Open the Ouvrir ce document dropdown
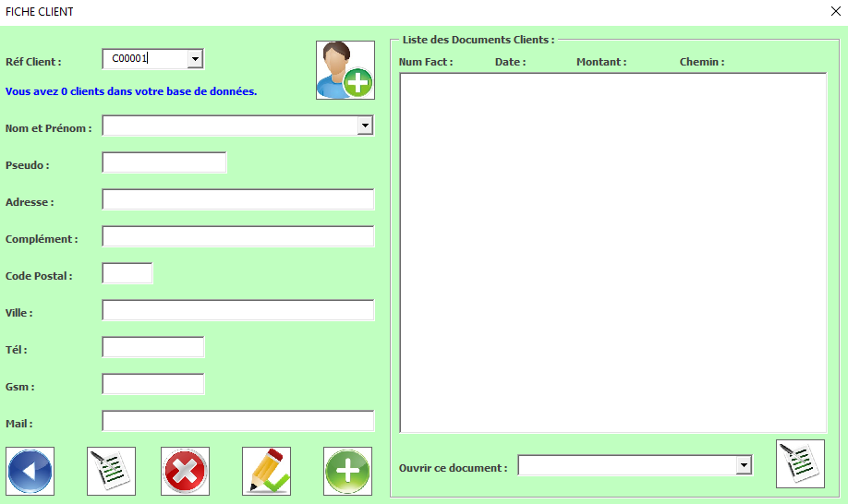 pyautogui.click(x=744, y=465)
